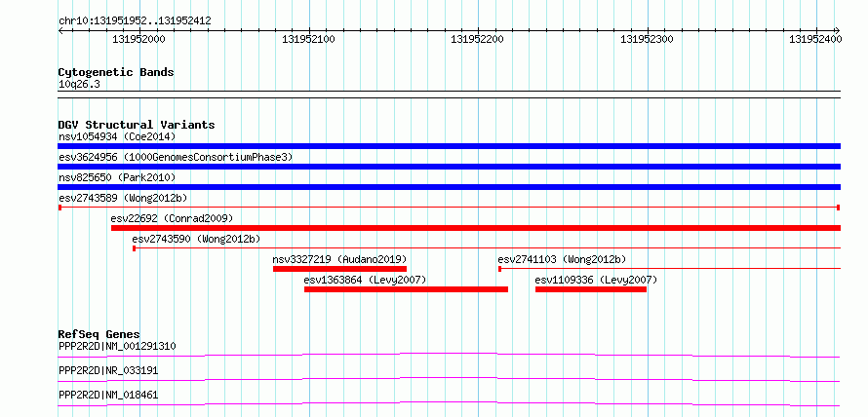Open variant nsv3327219 (Audano2019) label
This screenshot has height=417, width=868.
click(x=340, y=259)
